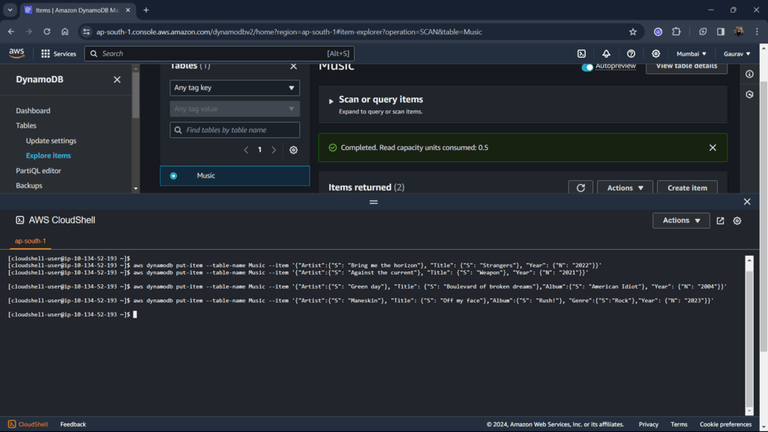Close the DynamoDB navigation sidebar
Screen dimensions: 768x432
tap(117, 79)
